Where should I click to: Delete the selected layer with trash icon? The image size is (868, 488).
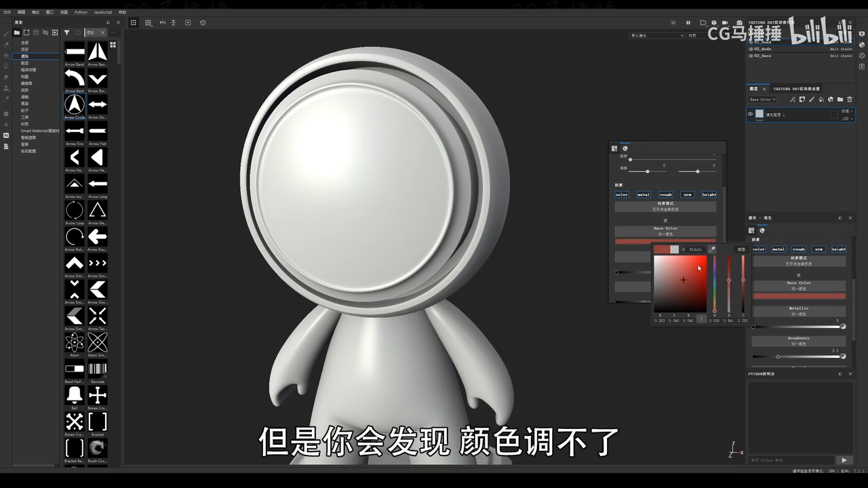pyautogui.click(x=850, y=100)
